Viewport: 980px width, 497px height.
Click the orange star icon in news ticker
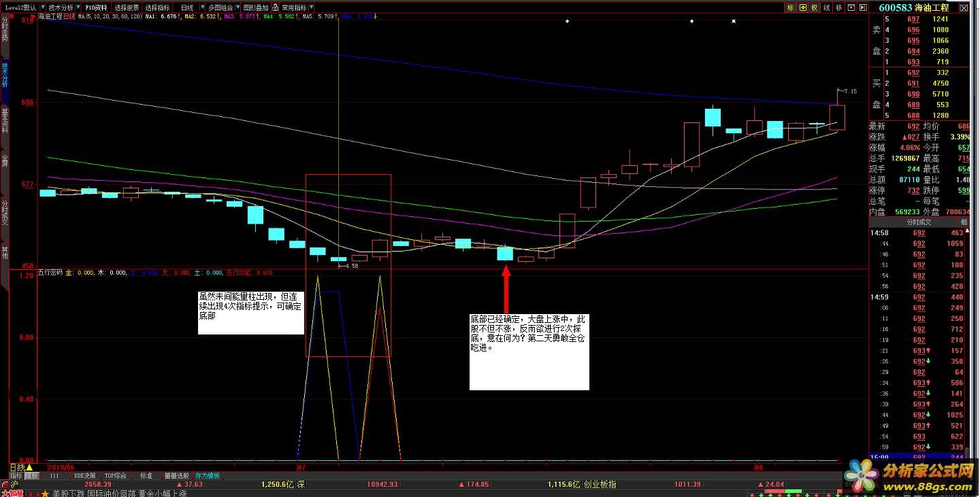pos(45,494)
